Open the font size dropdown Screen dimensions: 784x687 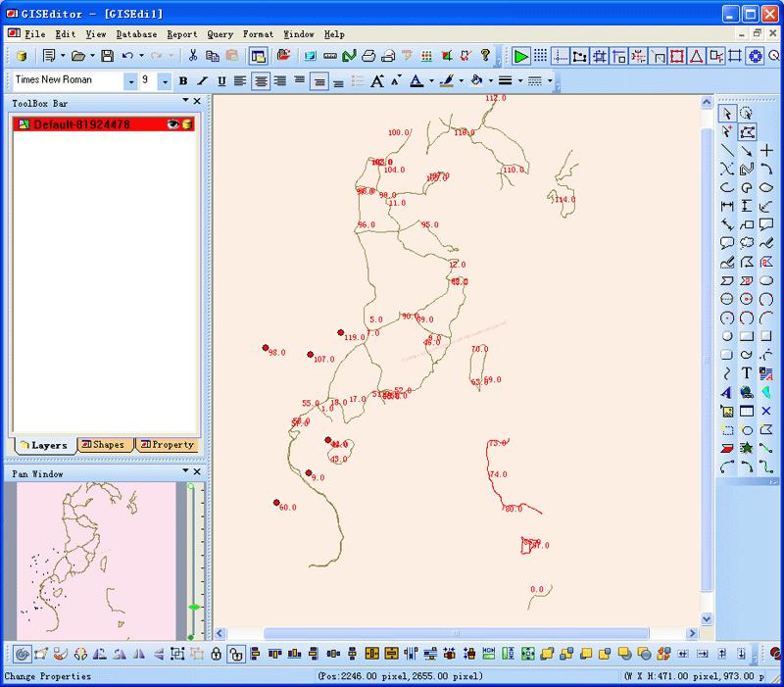(x=165, y=81)
